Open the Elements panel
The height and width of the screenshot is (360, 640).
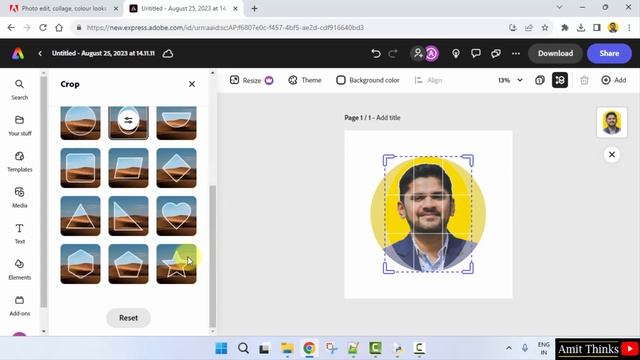[x=19, y=269]
